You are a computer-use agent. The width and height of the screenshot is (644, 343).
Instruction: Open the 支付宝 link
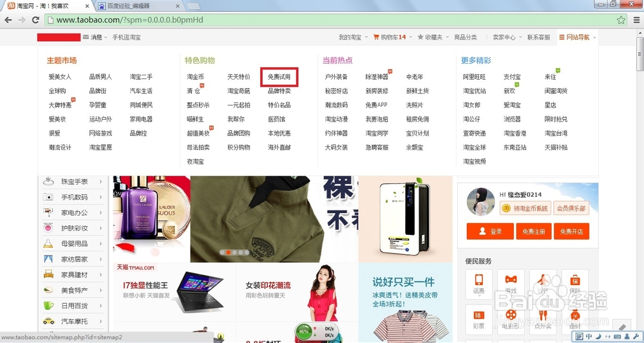point(512,77)
